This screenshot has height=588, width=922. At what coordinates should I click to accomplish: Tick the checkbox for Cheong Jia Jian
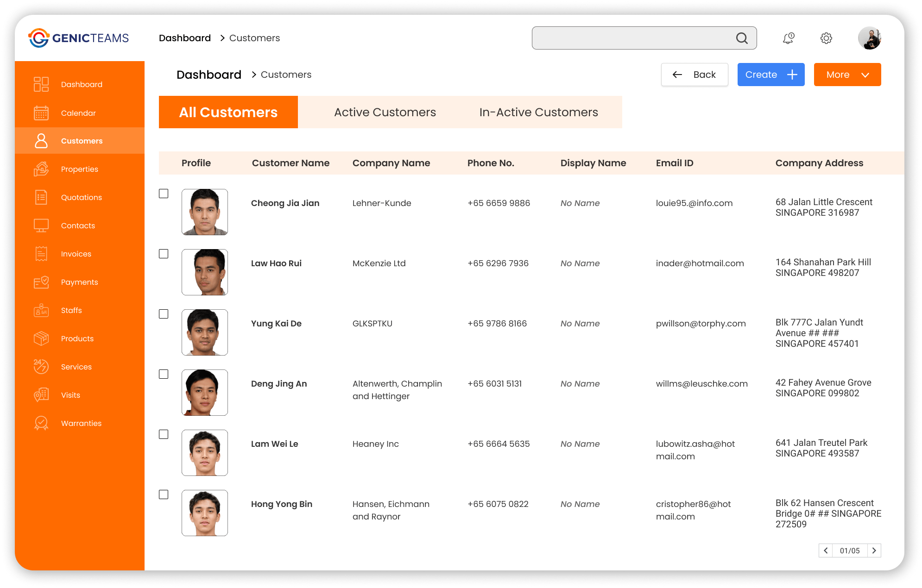click(164, 194)
